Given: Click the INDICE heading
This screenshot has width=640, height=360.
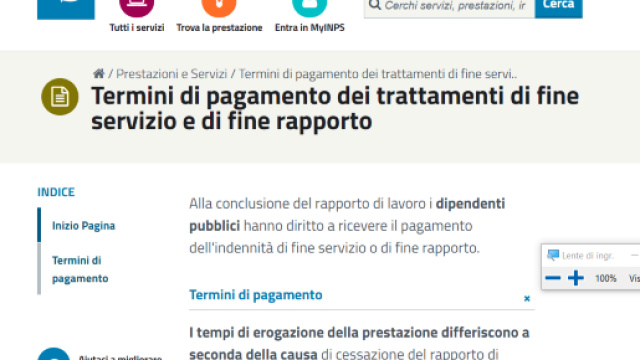Looking at the screenshot, I should pos(56,192).
